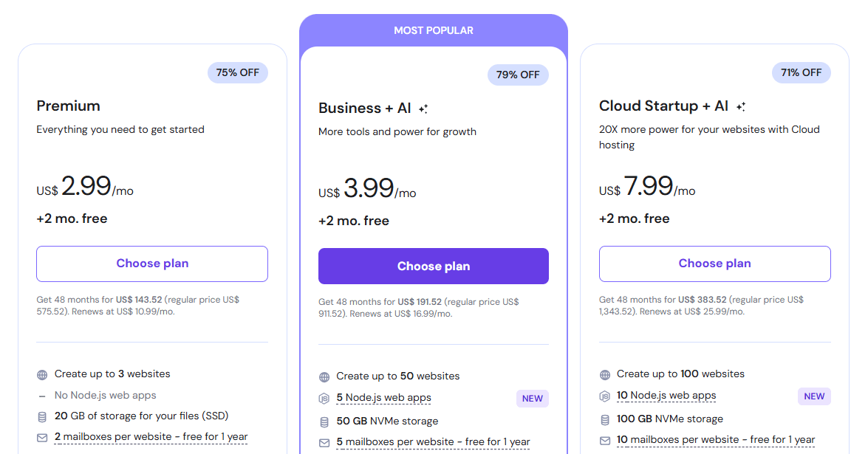Click 'No Node.js web apps' text
Image resolution: width=868 pixels, height=454 pixels.
tap(105, 396)
